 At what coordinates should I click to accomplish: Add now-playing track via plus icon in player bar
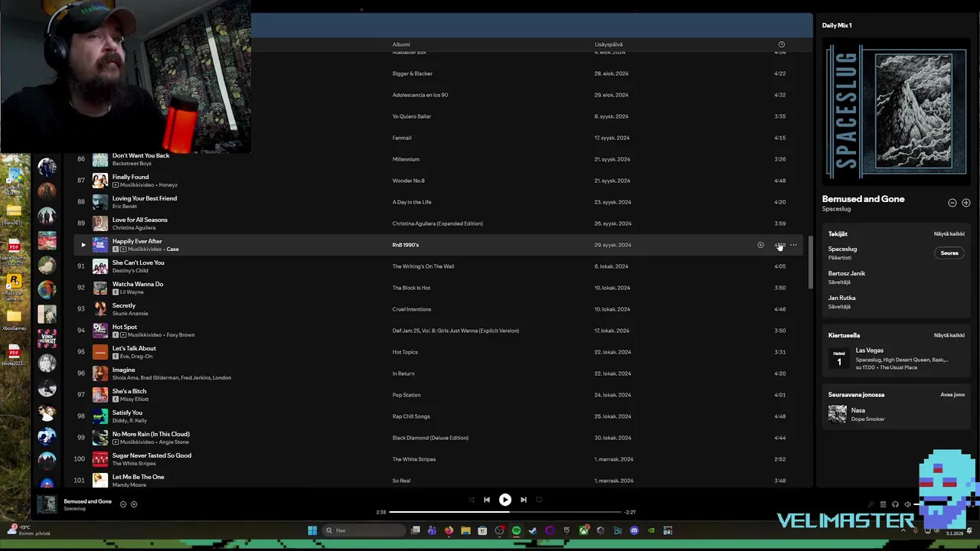click(134, 504)
